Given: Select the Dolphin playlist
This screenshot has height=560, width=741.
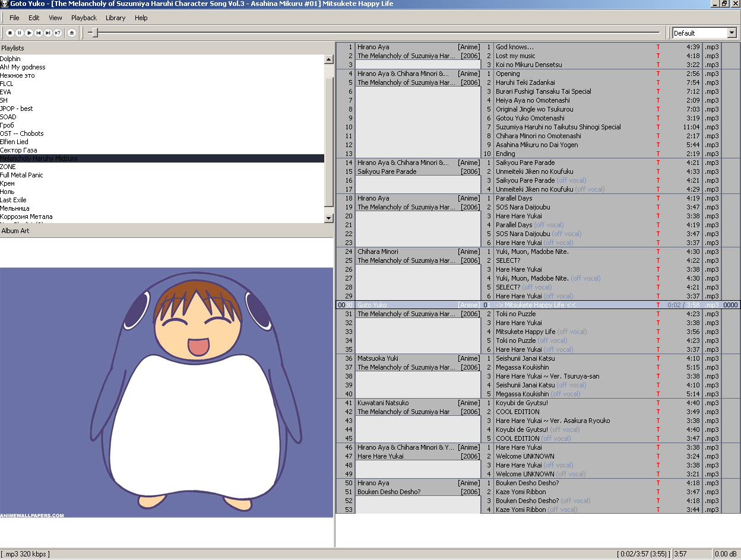Looking at the screenshot, I should 162,59.
